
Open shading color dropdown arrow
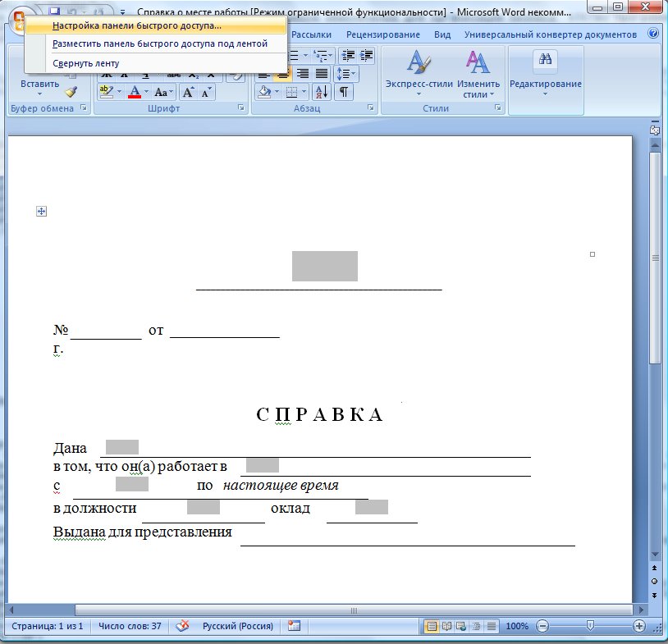(x=277, y=92)
